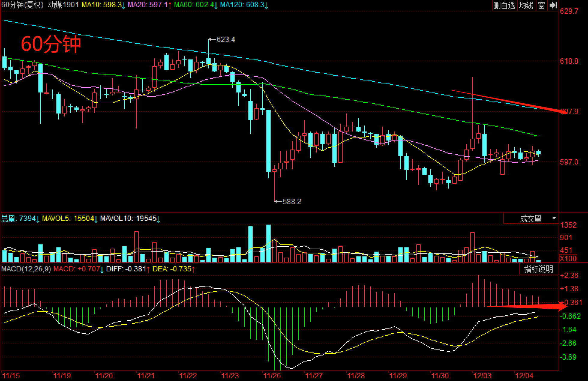Click the 11/20 date label
Image resolution: width=588 pixels, height=381 pixels.
[x=104, y=376]
